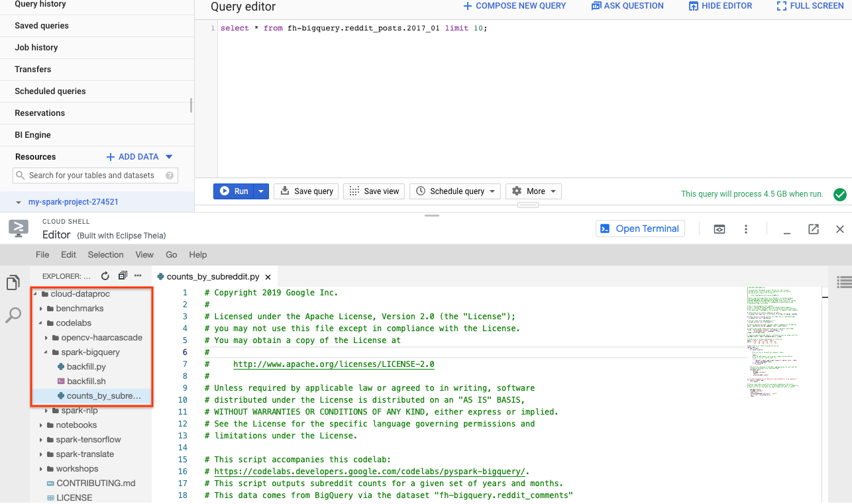The image size is (852, 504).
Task: Click Compose New Query
Action: (514, 6)
